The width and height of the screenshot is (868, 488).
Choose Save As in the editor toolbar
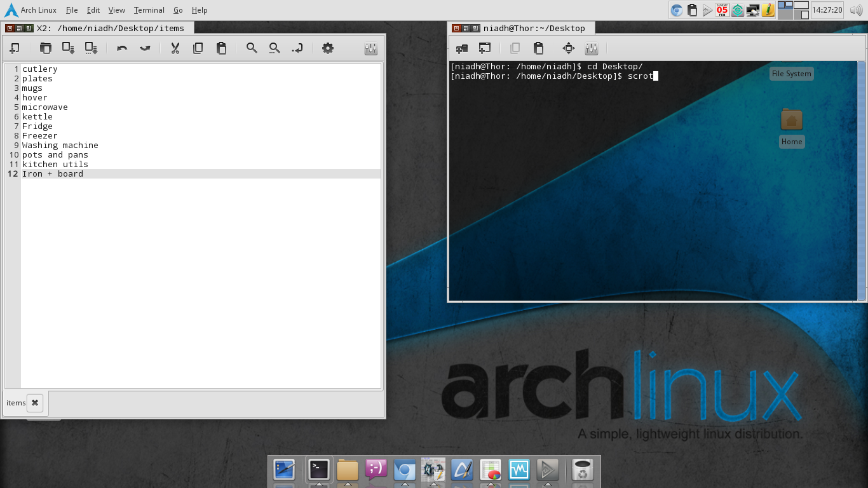(x=91, y=48)
